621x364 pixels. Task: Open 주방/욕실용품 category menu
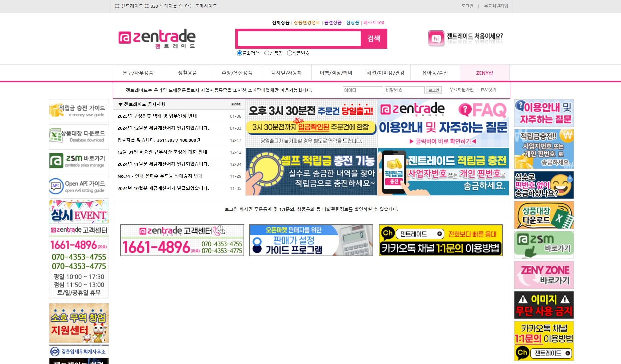tap(237, 73)
